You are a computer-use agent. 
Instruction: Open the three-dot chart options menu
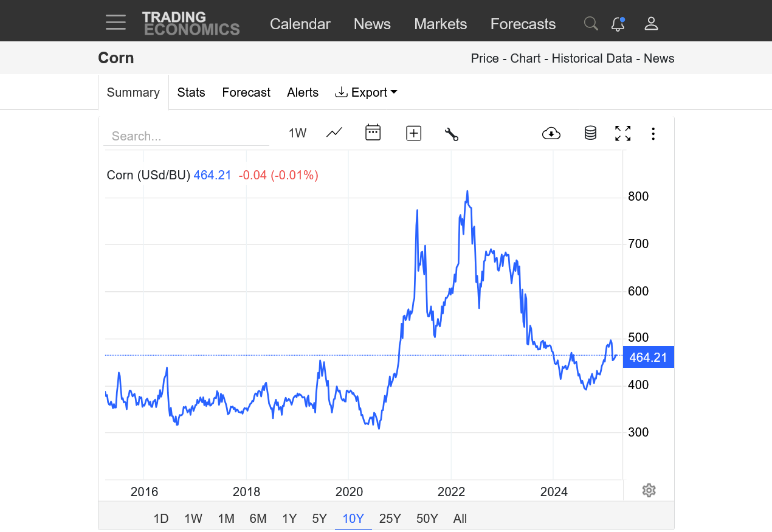pyautogui.click(x=653, y=134)
